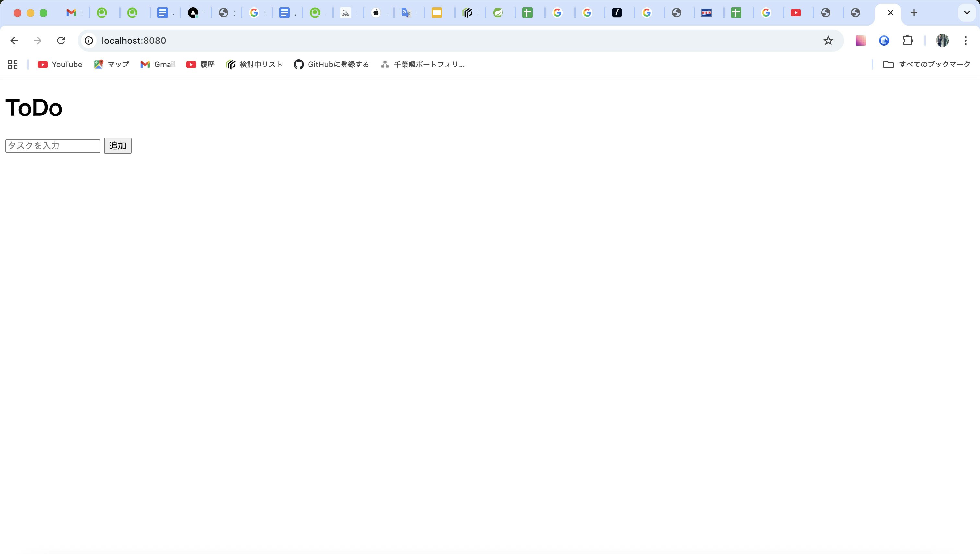Click the profile avatar icon

942,40
